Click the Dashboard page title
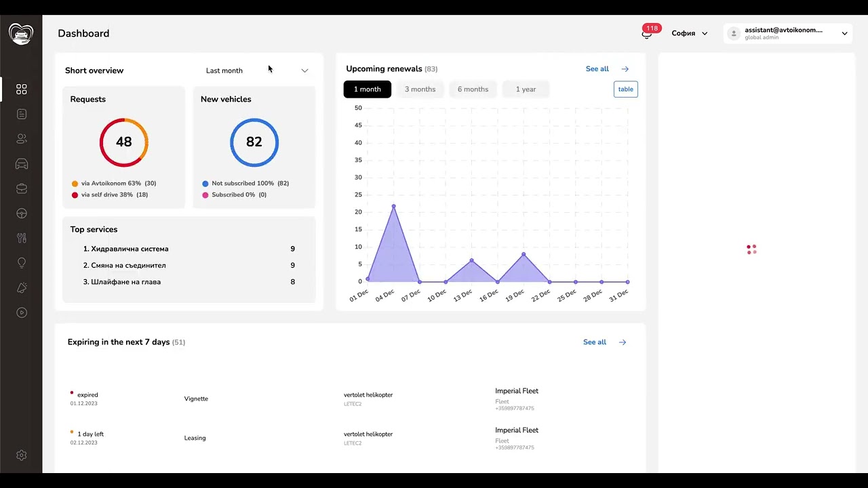The height and width of the screenshot is (488, 868). [83, 34]
